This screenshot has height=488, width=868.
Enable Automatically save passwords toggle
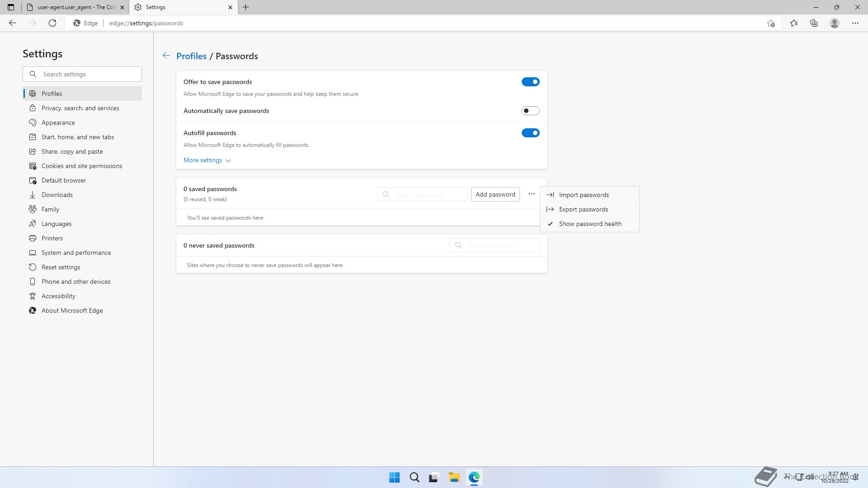tap(530, 111)
